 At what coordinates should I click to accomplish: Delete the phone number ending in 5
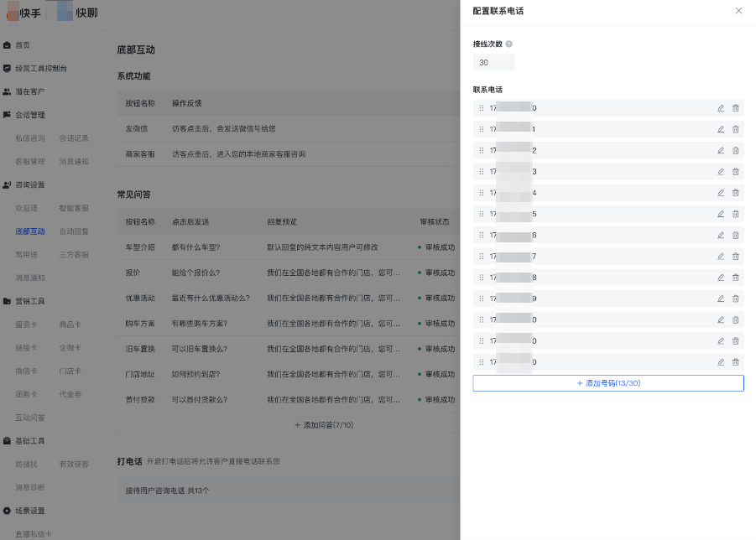(735, 214)
